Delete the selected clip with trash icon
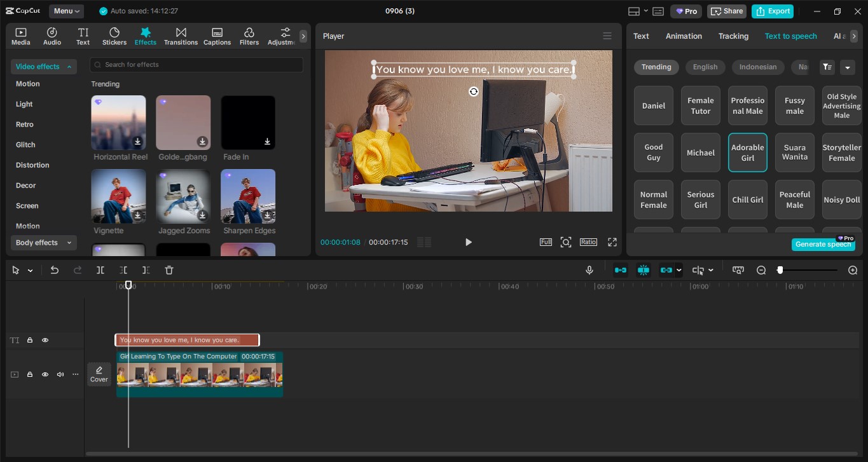The height and width of the screenshot is (462, 868). coord(169,270)
